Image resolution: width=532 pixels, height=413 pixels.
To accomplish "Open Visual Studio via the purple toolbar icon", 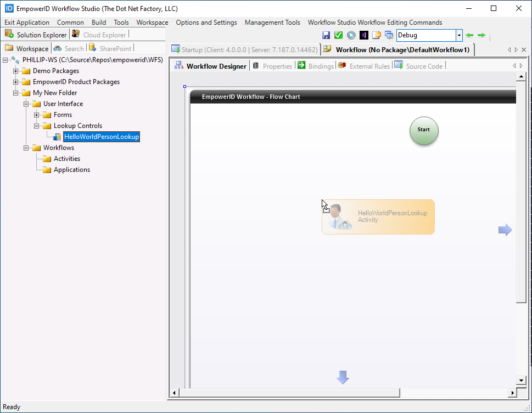I will pyautogui.click(x=364, y=34).
